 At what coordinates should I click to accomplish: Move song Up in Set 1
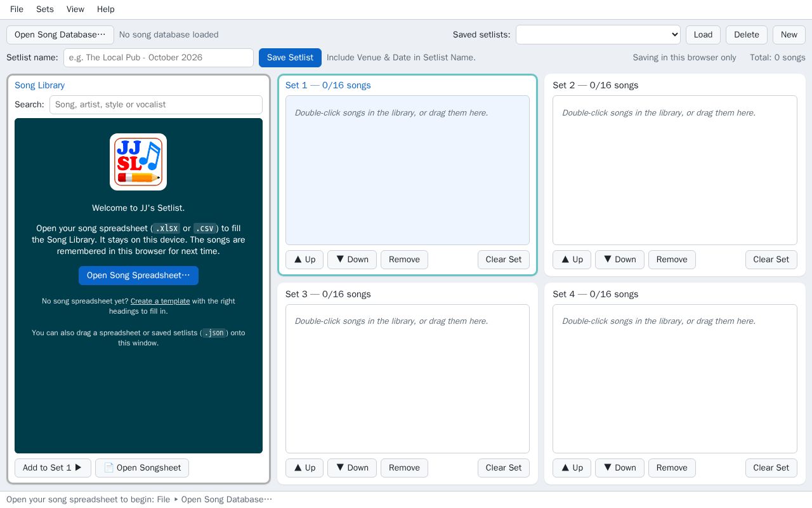point(304,260)
